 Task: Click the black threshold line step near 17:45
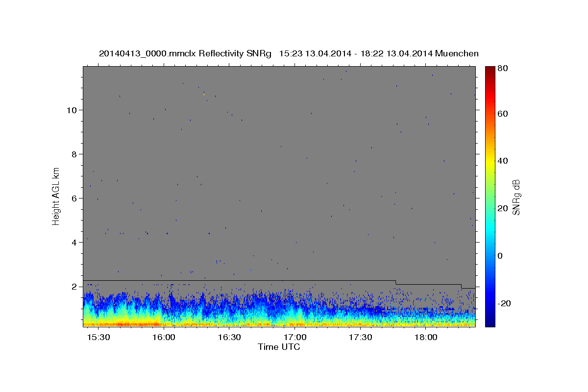[396, 282]
